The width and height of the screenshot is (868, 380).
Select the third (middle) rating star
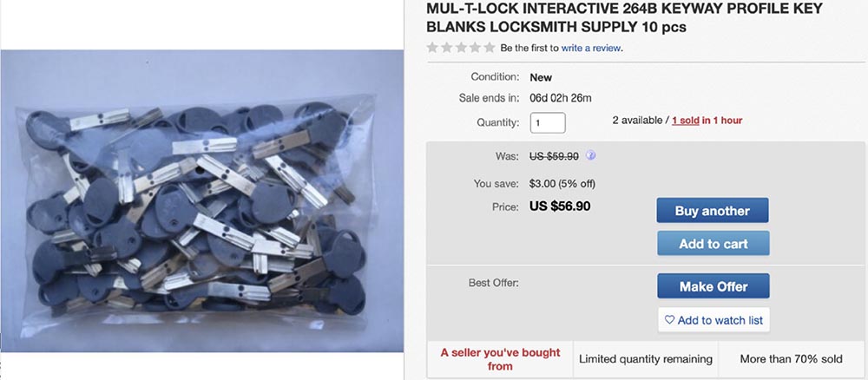(x=461, y=48)
